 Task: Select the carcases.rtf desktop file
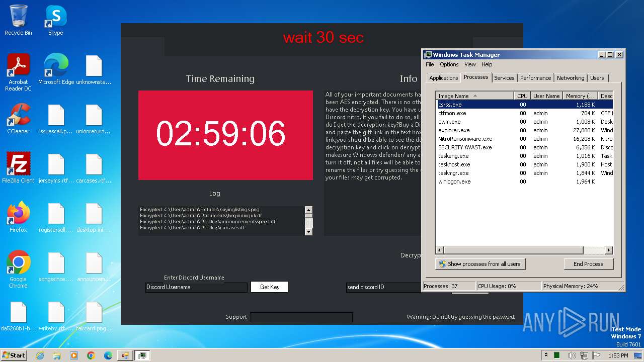coord(94,168)
